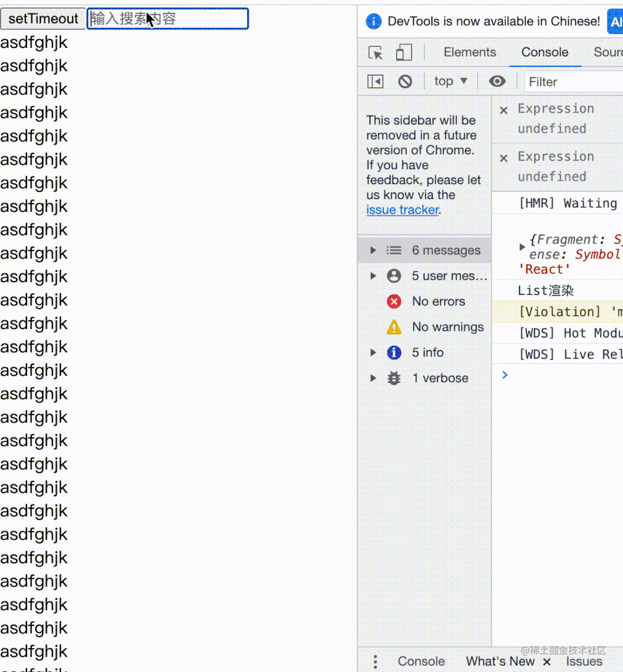
Task: Switch to the Console tab in DevTools header
Action: pos(544,53)
